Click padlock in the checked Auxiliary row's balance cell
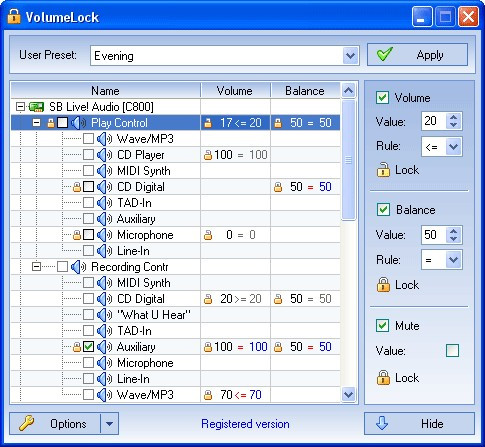 click(x=278, y=347)
